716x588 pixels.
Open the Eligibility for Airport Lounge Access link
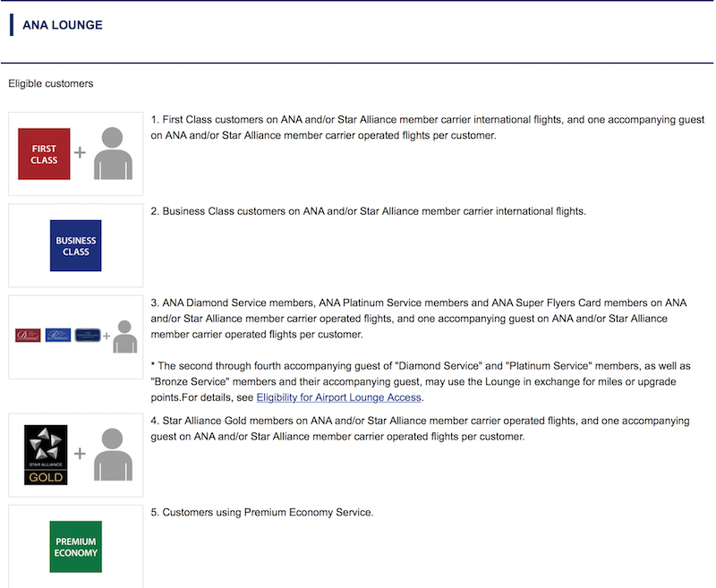tap(338, 397)
